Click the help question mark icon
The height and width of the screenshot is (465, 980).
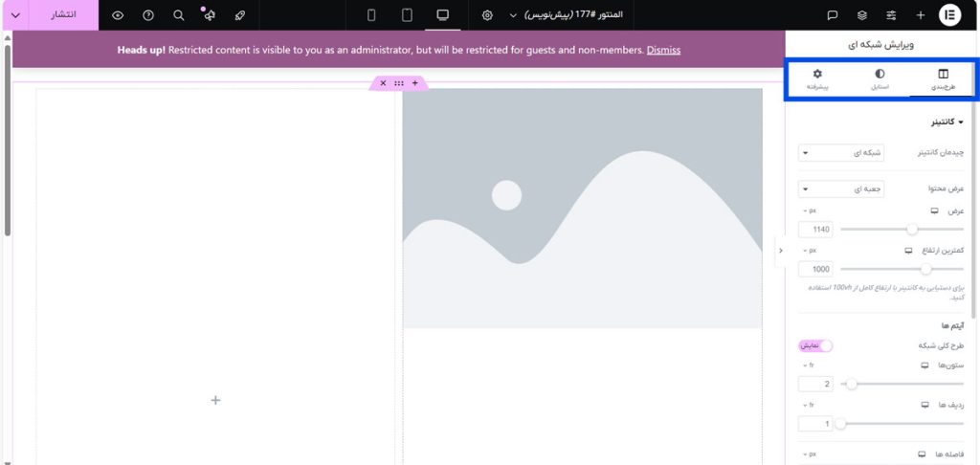148,15
